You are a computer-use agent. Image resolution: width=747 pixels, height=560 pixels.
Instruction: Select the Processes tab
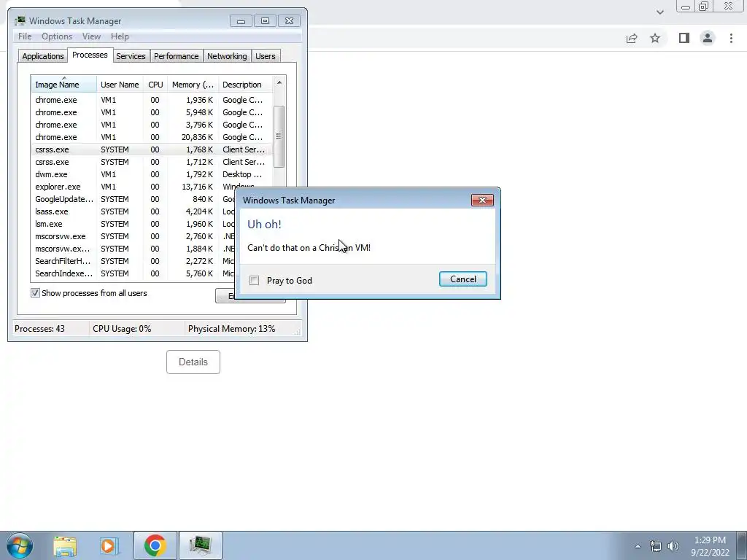(x=90, y=55)
